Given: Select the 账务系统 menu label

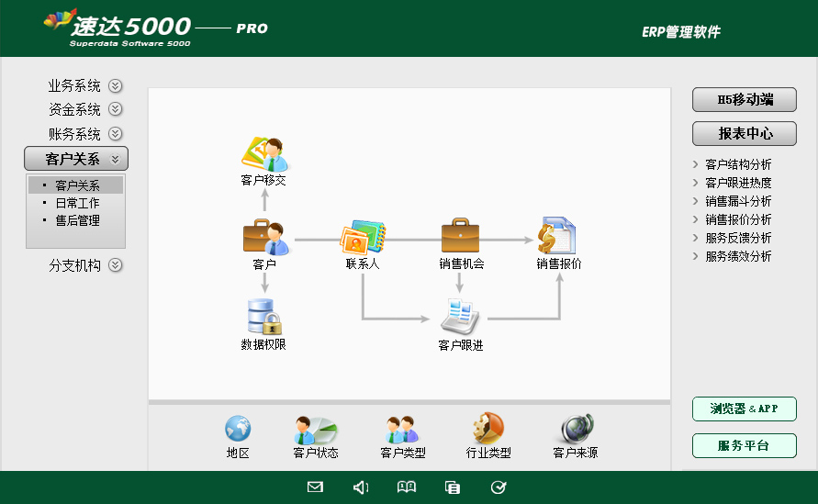Looking at the screenshot, I should click(74, 134).
